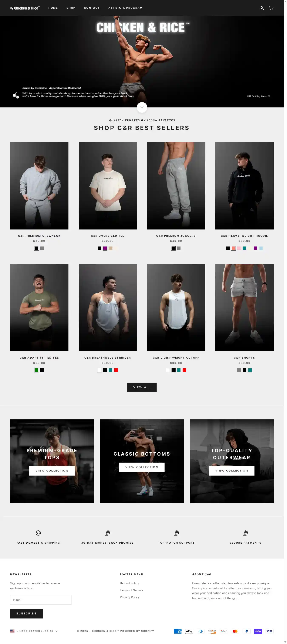This screenshot has height=644, width=287.
Task: Open the account login icon
Action: coord(261,8)
